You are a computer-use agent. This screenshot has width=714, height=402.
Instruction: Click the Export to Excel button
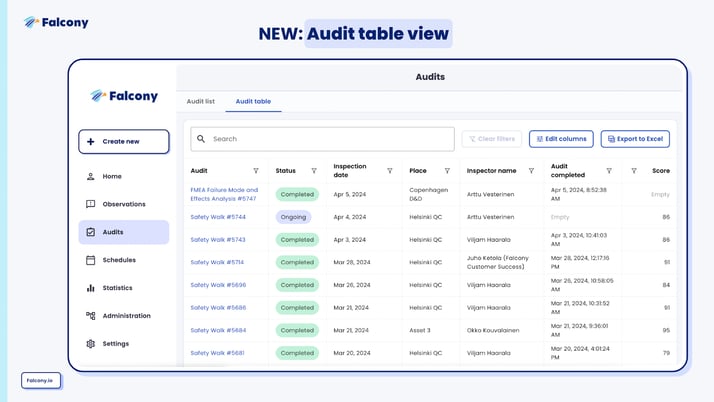pyautogui.click(x=635, y=139)
